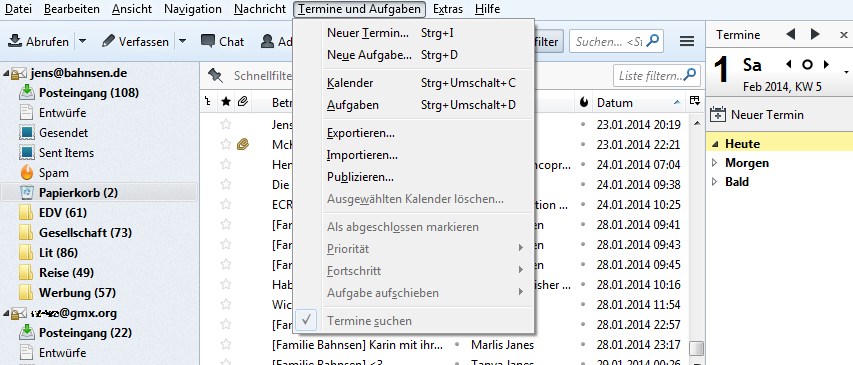Open the Extras menu
This screenshot has width=853, height=365.
tap(448, 9)
